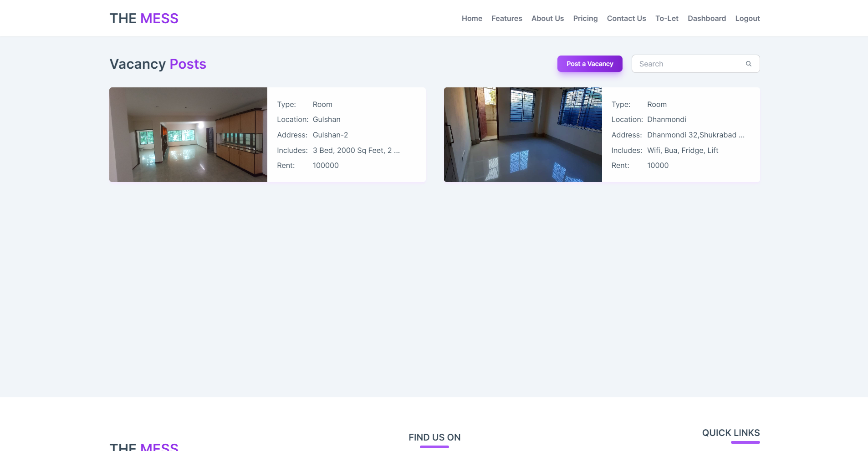Open the Gulshan room photo
The height and width of the screenshot is (451, 868).
188,135
